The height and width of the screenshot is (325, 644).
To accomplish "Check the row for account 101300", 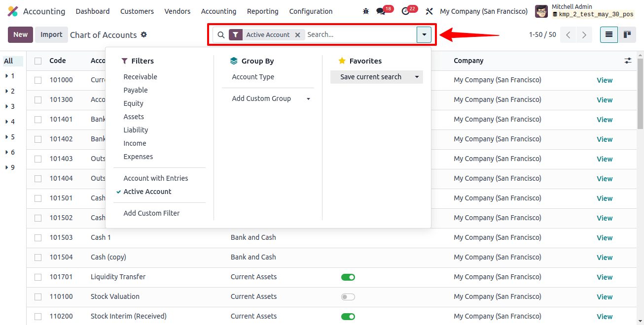I will click(x=38, y=100).
